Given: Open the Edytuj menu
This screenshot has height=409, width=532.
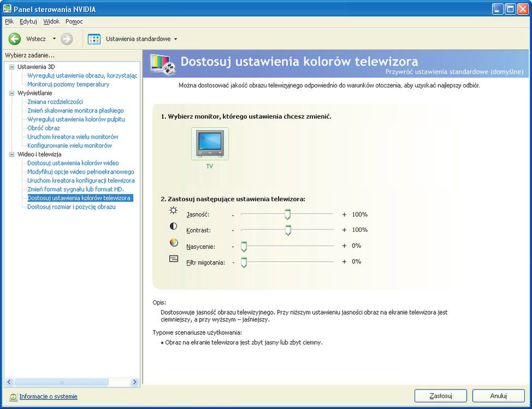Looking at the screenshot, I should 28,21.
